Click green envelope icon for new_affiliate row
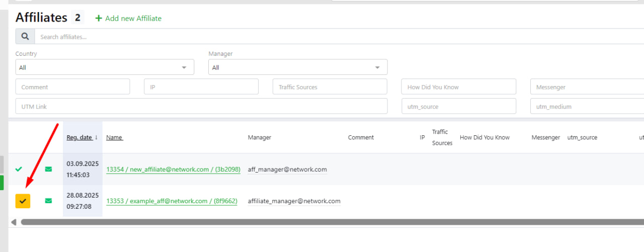 [48, 170]
